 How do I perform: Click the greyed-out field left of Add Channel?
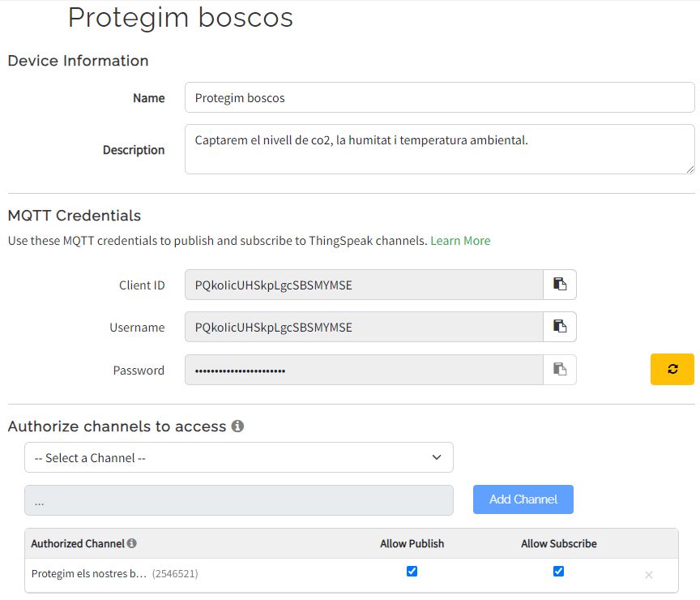[x=238, y=500]
